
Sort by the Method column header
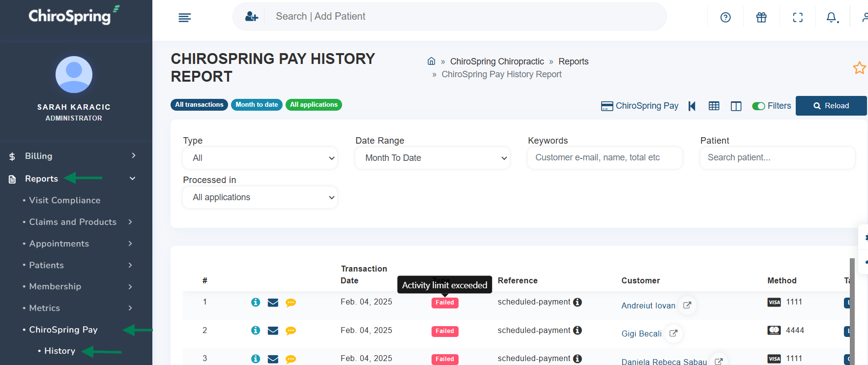click(781, 280)
